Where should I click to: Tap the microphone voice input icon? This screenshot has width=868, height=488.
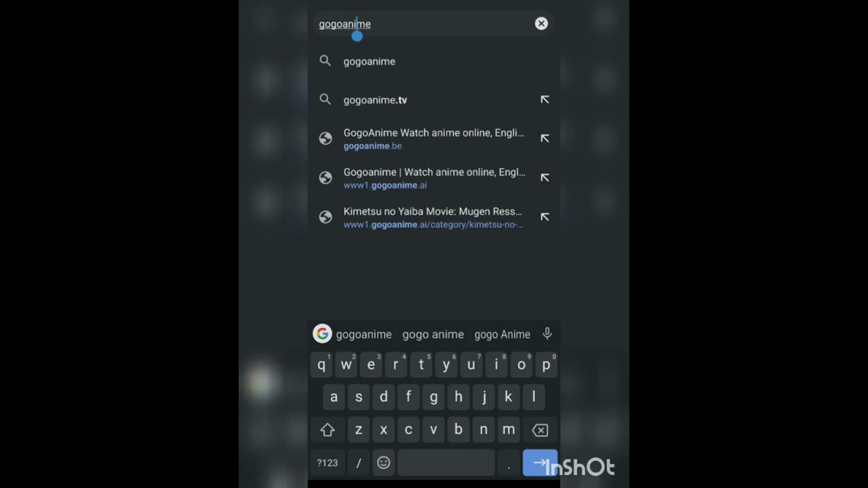click(x=547, y=333)
